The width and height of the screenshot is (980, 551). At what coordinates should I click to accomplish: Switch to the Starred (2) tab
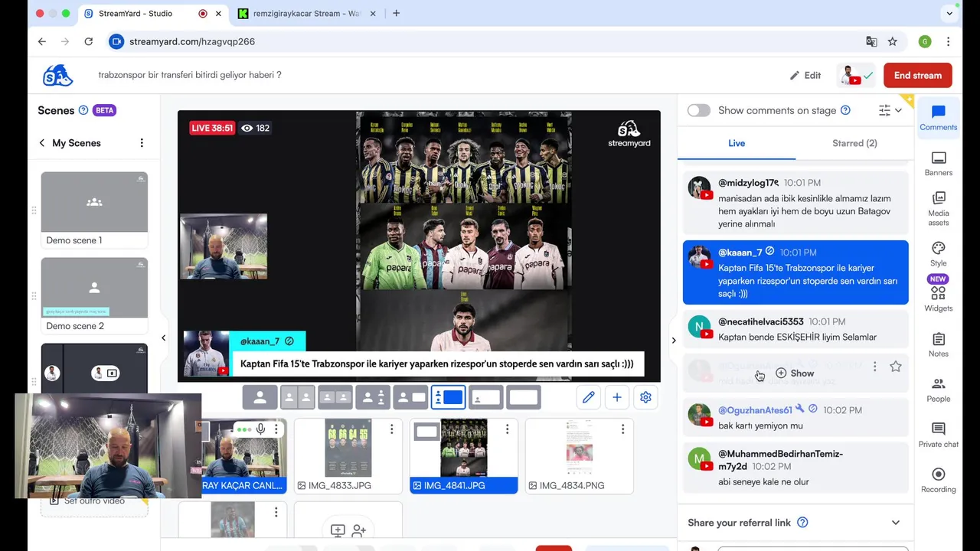click(854, 143)
